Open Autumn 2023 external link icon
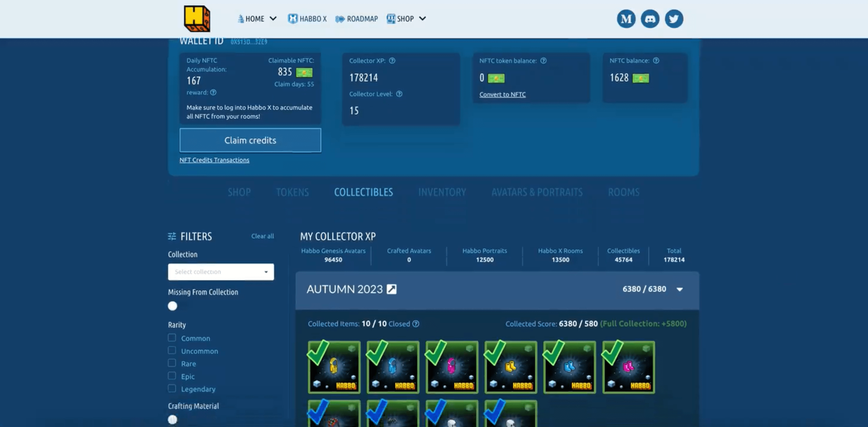The width and height of the screenshot is (868, 427). point(391,289)
